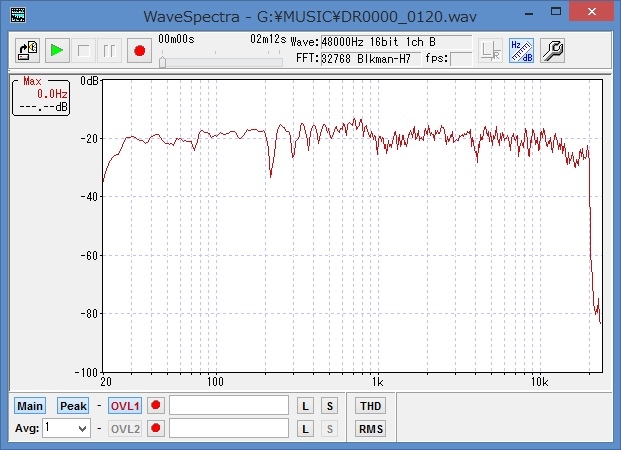Viewport: 621px width, 450px height.
Task: Click the stop playback button
Action: tap(84, 51)
